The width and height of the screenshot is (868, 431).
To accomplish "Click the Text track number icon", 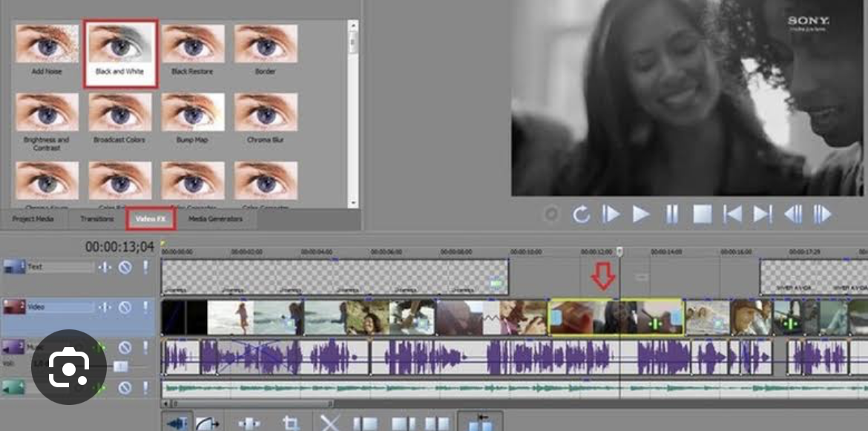I will click(x=14, y=266).
